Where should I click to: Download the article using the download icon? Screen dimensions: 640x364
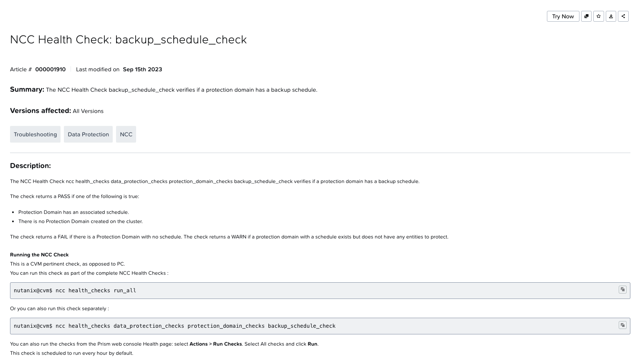[611, 16]
